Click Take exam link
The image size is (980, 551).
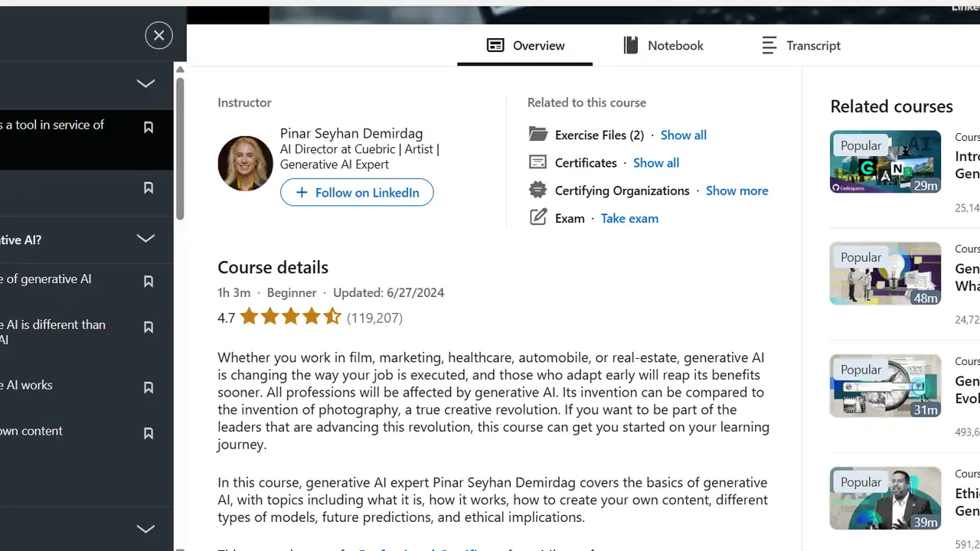pyautogui.click(x=629, y=218)
